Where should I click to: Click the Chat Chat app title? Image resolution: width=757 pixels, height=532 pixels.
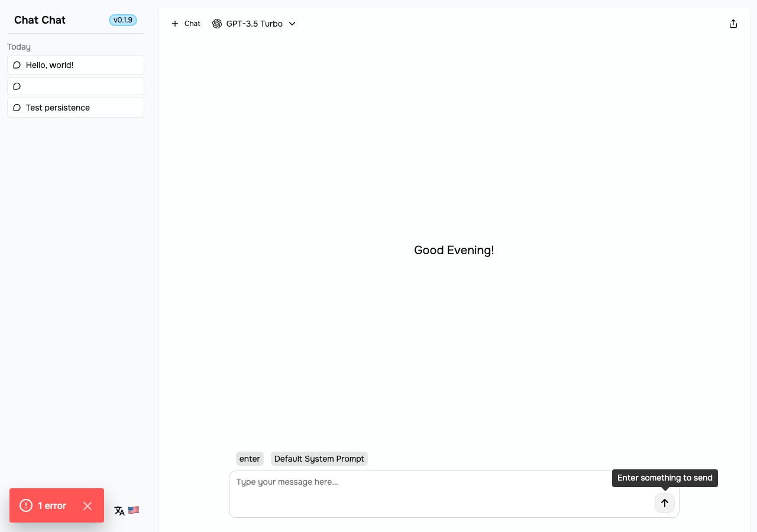click(x=40, y=20)
